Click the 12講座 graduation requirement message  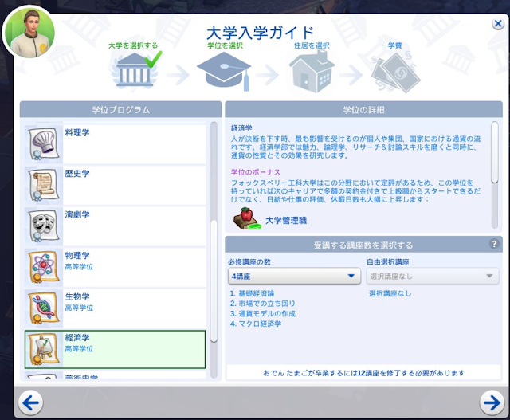[363, 373]
